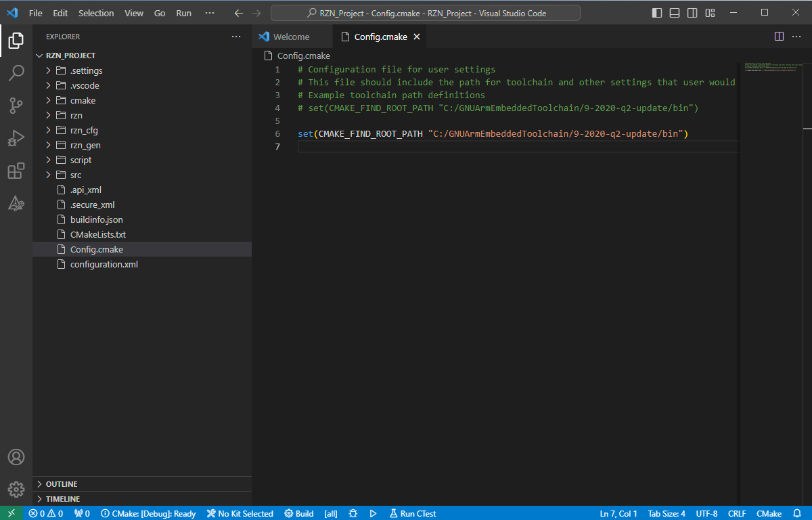Click Ln 7, Col 1 position indicator
812x520 pixels.
coord(620,513)
